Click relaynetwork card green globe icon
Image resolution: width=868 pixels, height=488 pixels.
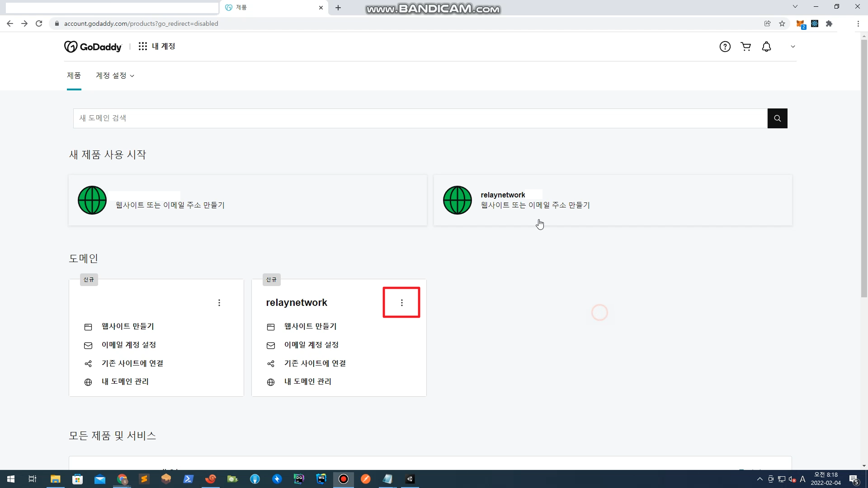click(457, 200)
